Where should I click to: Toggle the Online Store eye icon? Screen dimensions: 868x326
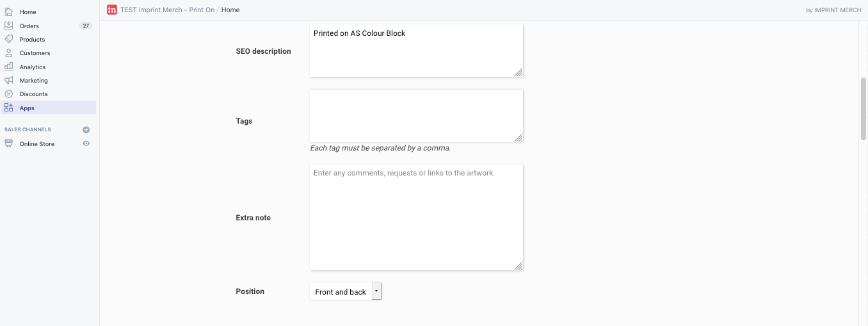(86, 143)
